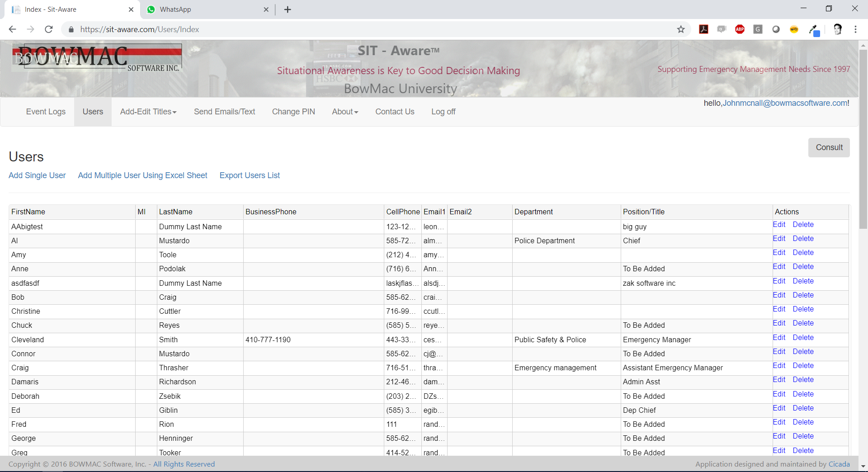Click the scrollbar down arrow
Screen dimensions: 868x472
click(x=863, y=466)
